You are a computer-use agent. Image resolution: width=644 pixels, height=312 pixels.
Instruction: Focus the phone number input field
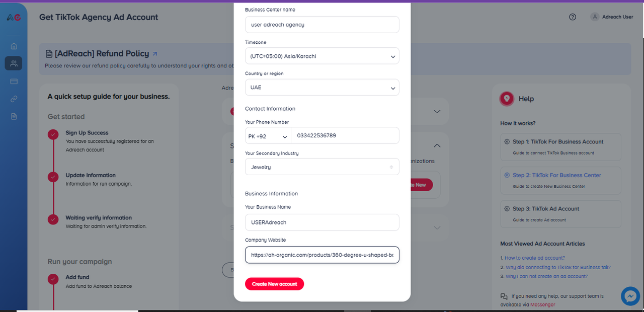click(347, 136)
